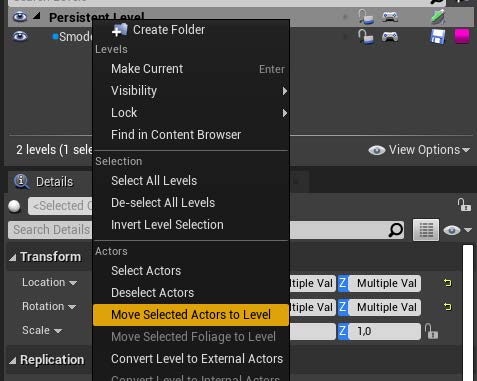Choose Find in Content Browser

click(191, 135)
